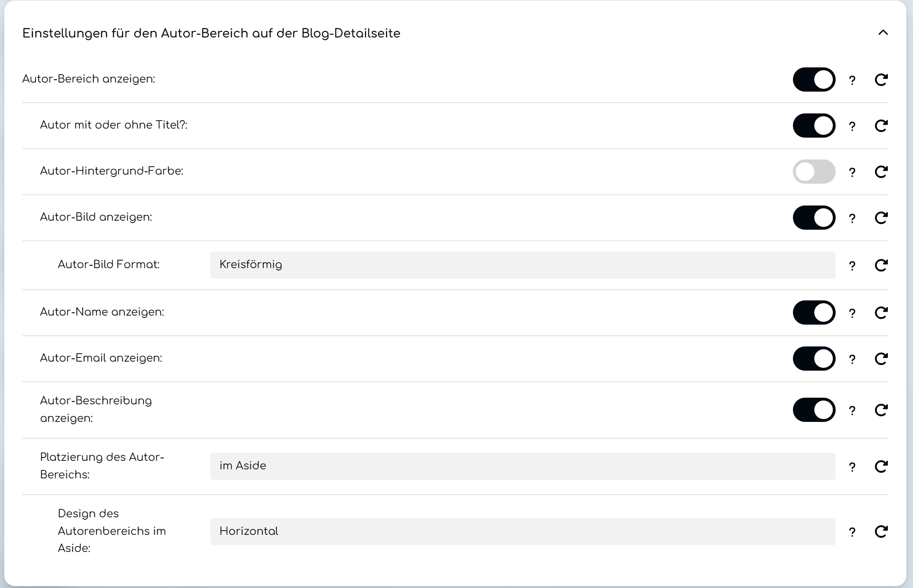Reset the Autor-Email anzeigen setting
Screen dimensions: 913x588
click(881, 359)
